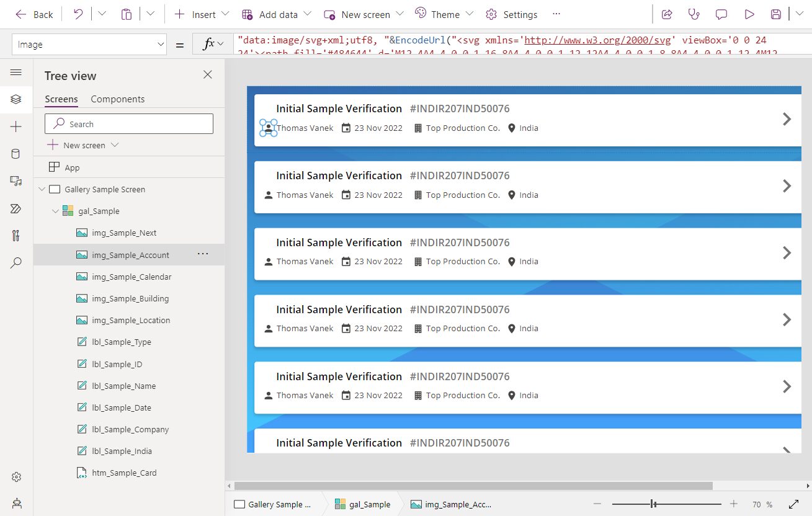This screenshot has width=812, height=516.
Task: Expand the Insert dropdown menu
Action: click(x=225, y=14)
